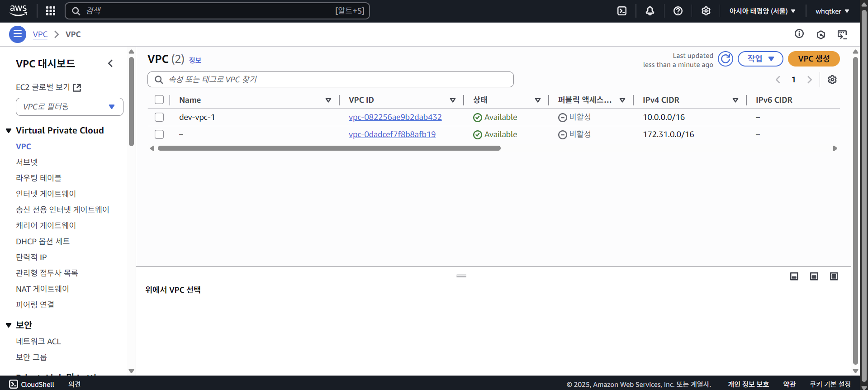Open the help question mark menu
Viewport: 868px width, 390px height.
coord(678,11)
